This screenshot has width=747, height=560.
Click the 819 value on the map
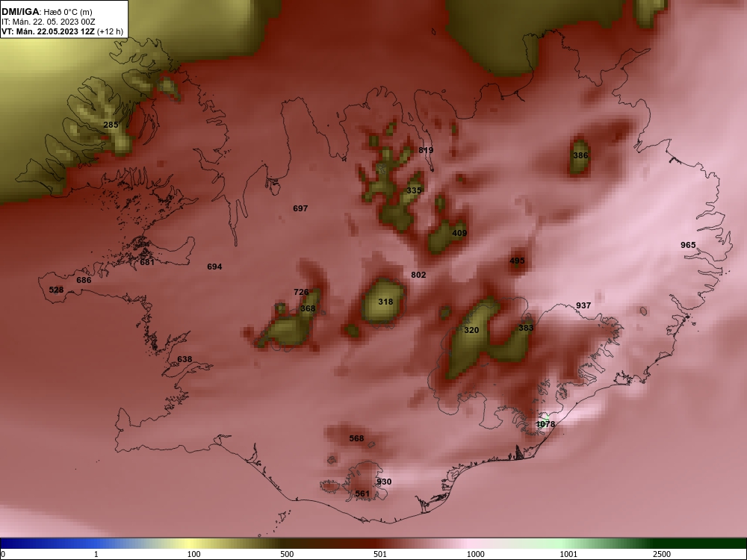426,151
